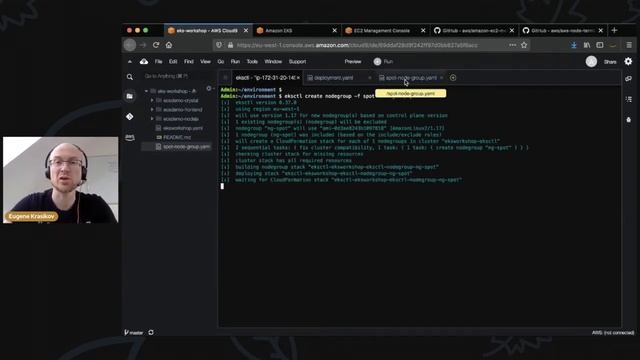Viewport: 640px width, 360px height.
Task: Open the Cloud9 search sidebar icon
Action: 130,77
